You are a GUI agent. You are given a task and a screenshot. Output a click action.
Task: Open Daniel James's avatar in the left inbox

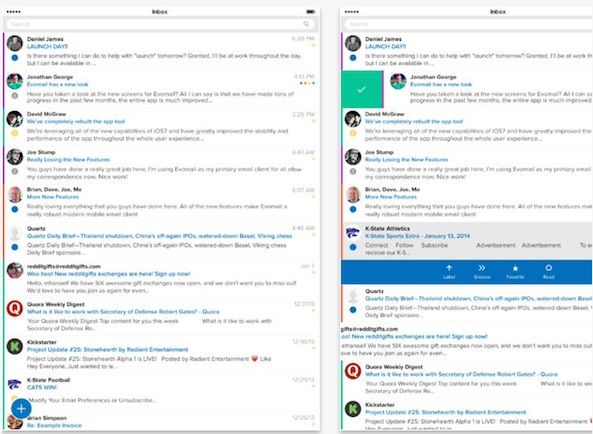[x=15, y=43]
